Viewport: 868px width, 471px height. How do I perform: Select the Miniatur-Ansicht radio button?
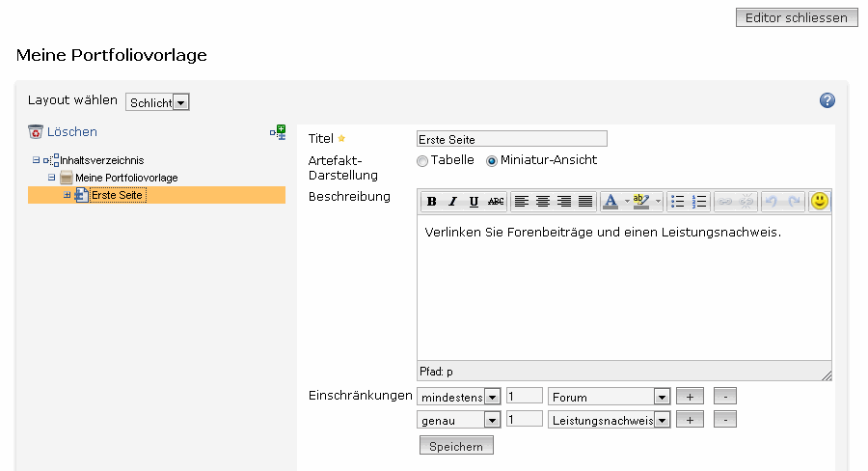coord(492,161)
